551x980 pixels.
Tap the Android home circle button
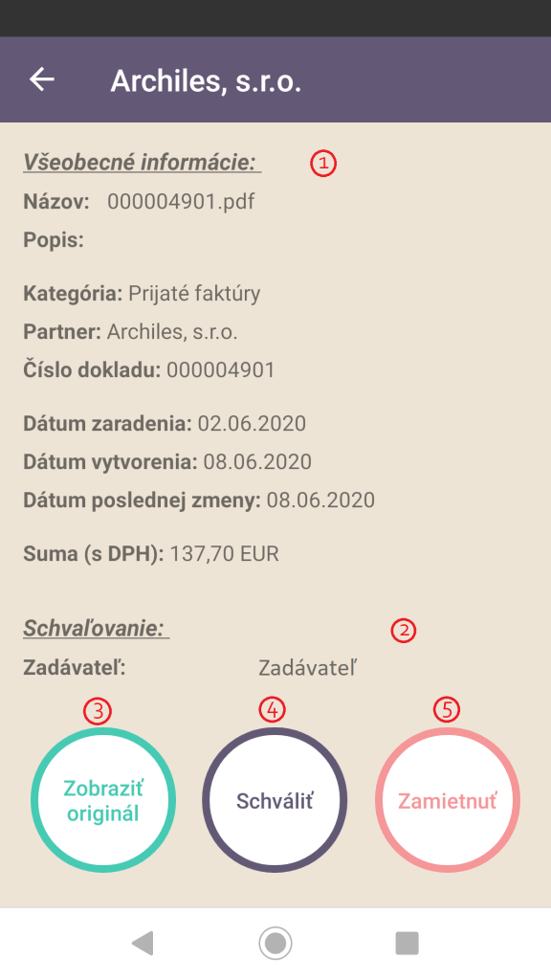[x=275, y=943]
